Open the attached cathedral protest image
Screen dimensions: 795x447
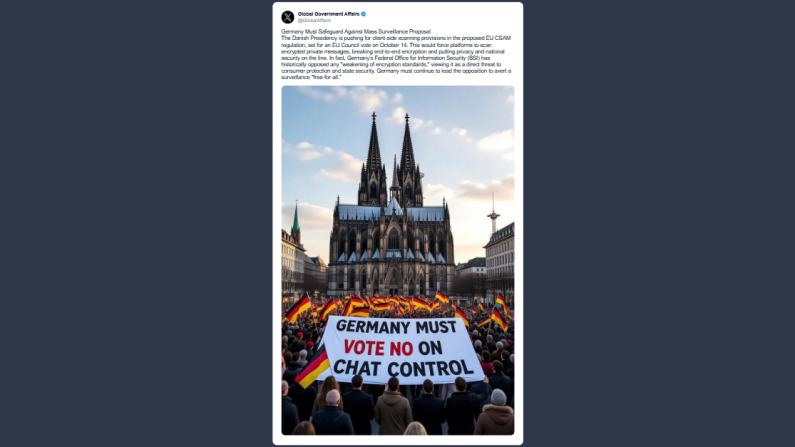click(398, 260)
